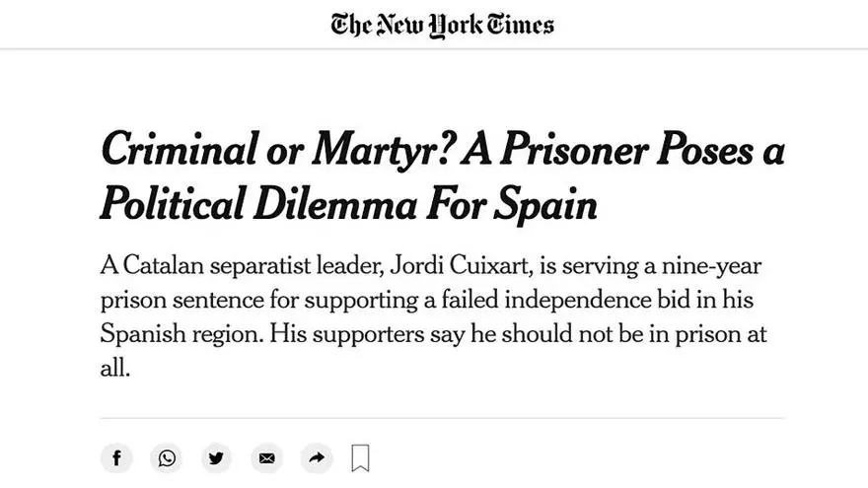This screenshot has height=488, width=868.
Task: Tweet the article with the Twitter icon
Action: point(216,457)
